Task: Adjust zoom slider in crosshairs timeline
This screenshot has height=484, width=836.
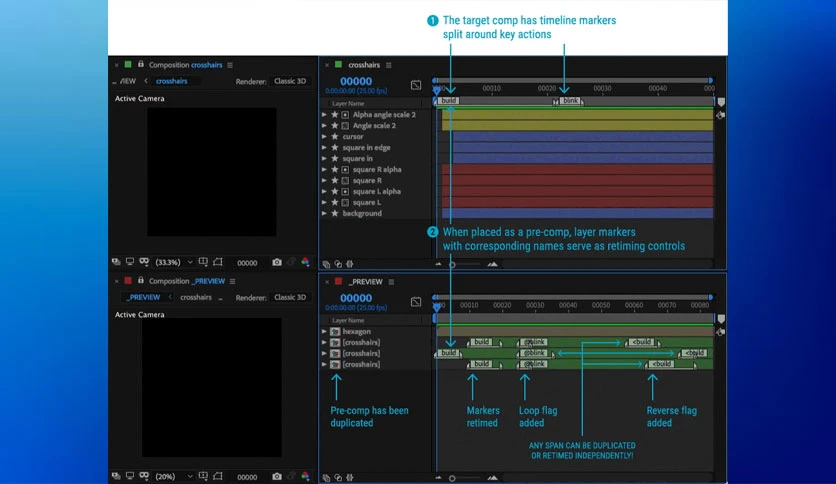Action: [452, 264]
